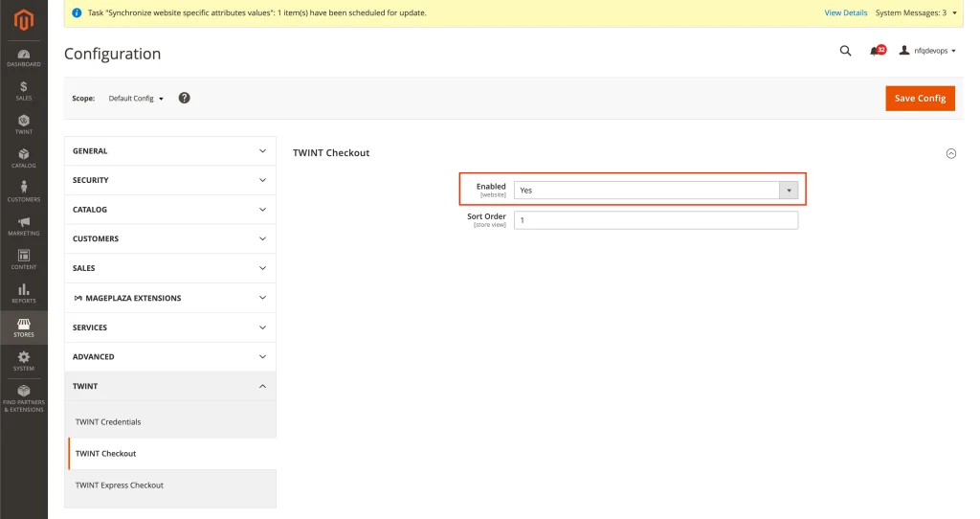Open the Enabled Yes dropdown

pos(656,191)
